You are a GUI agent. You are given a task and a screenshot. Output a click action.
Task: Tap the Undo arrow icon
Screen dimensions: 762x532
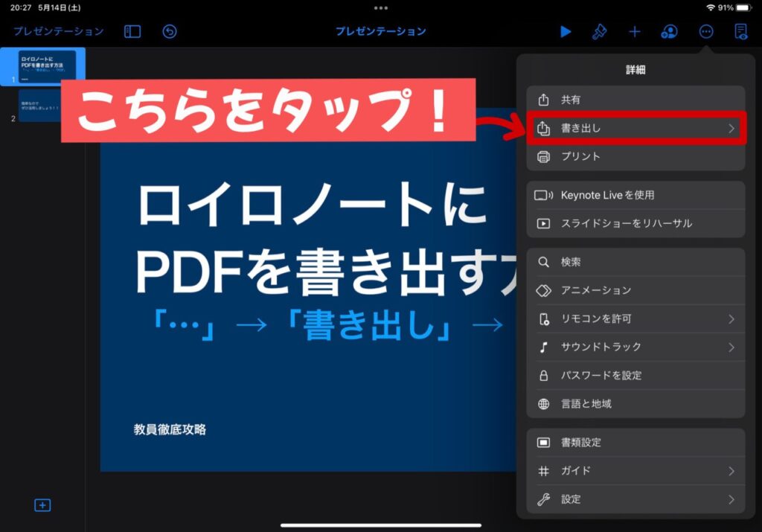click(169, 31)
